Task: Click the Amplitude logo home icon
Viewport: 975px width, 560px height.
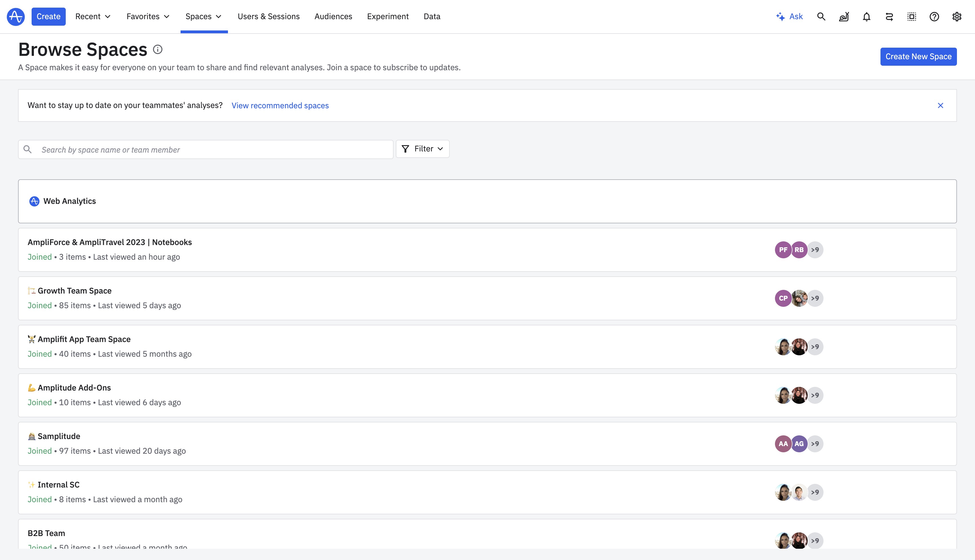Action: pos(16,17)
